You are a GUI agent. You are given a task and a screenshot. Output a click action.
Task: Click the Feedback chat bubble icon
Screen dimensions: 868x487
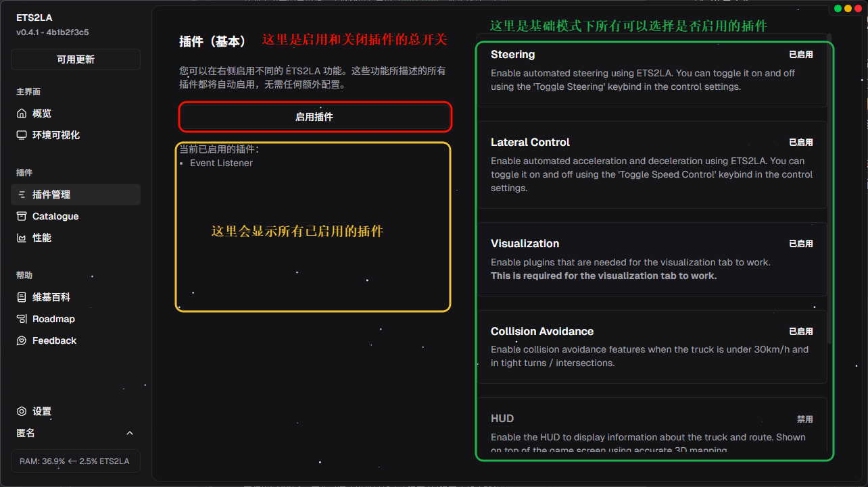coord(22,340)
